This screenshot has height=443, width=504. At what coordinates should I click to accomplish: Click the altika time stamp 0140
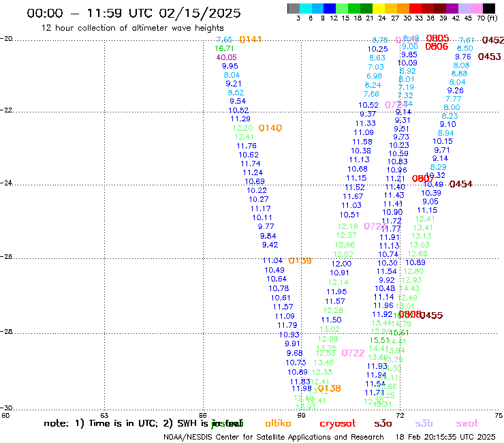[270, 128]
